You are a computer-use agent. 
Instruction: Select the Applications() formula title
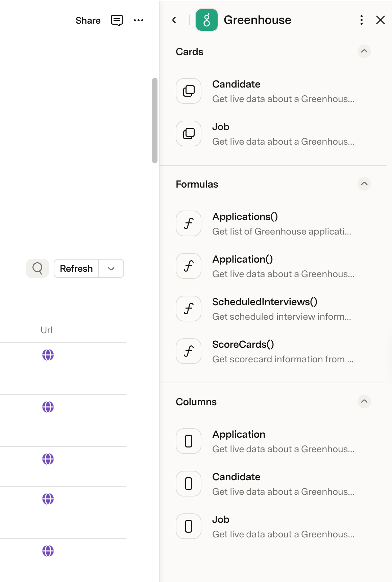pyautogui.click(x=245, y=217)
